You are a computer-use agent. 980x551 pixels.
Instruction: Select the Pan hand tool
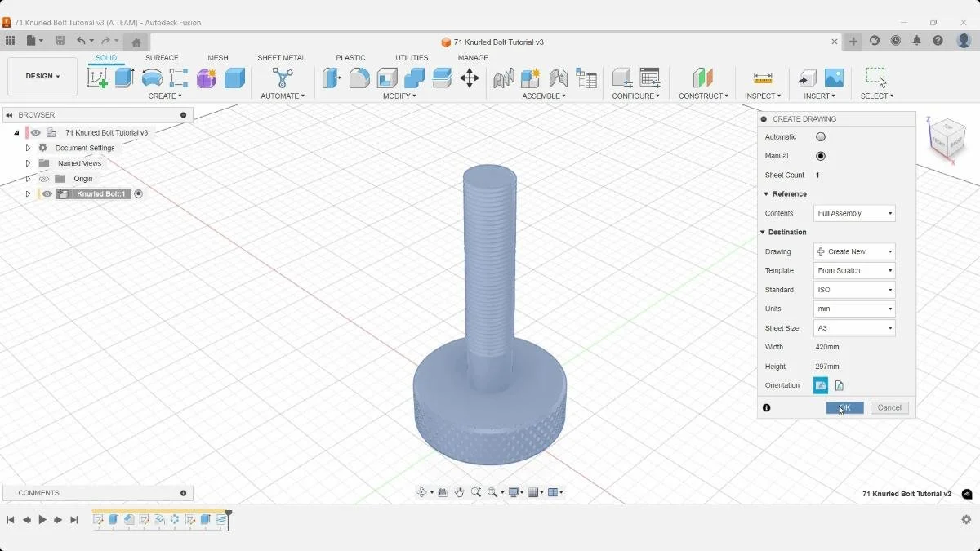pyautogui.click(x=459, y=492)
